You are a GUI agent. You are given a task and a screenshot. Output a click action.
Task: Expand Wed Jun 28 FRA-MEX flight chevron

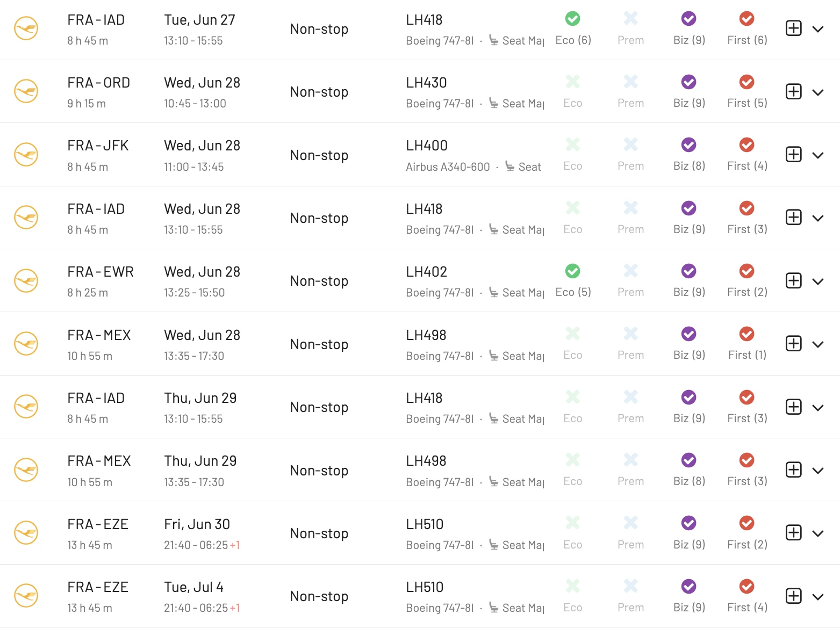click(818, 344)
